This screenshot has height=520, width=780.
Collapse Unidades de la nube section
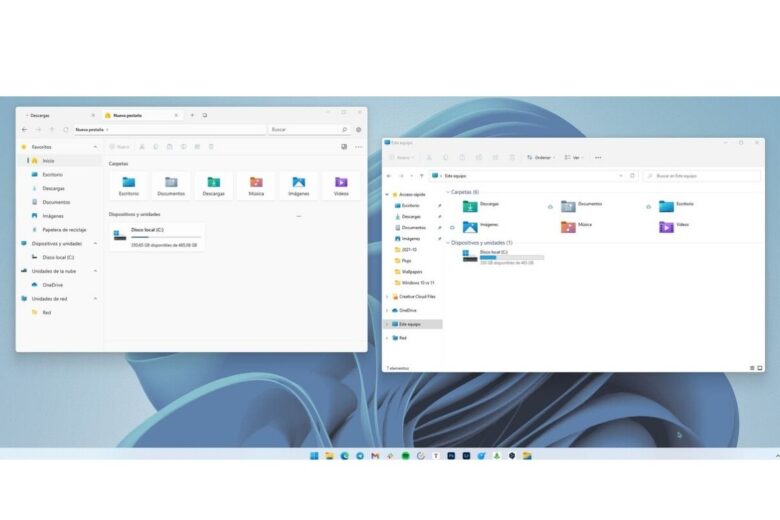point(95,271)
